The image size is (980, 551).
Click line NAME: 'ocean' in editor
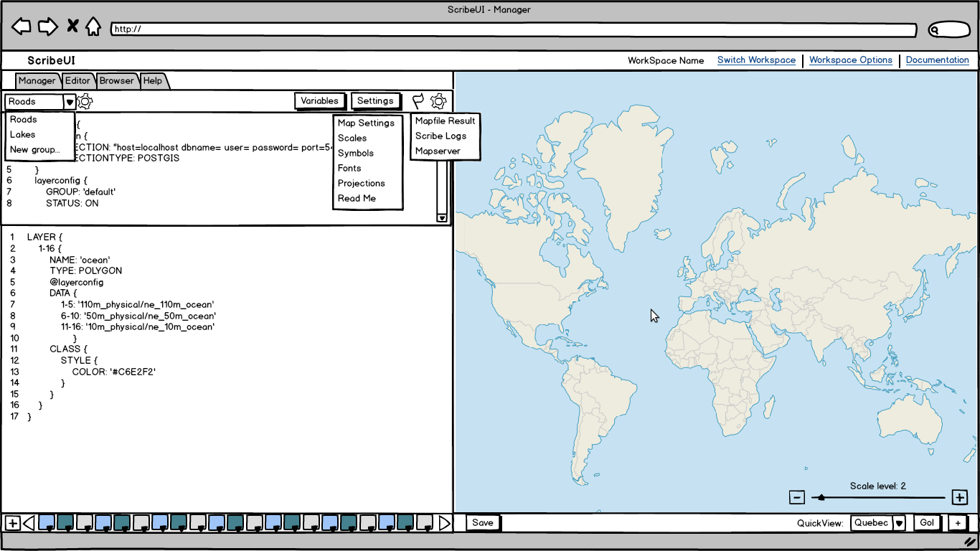pos(80,260)
